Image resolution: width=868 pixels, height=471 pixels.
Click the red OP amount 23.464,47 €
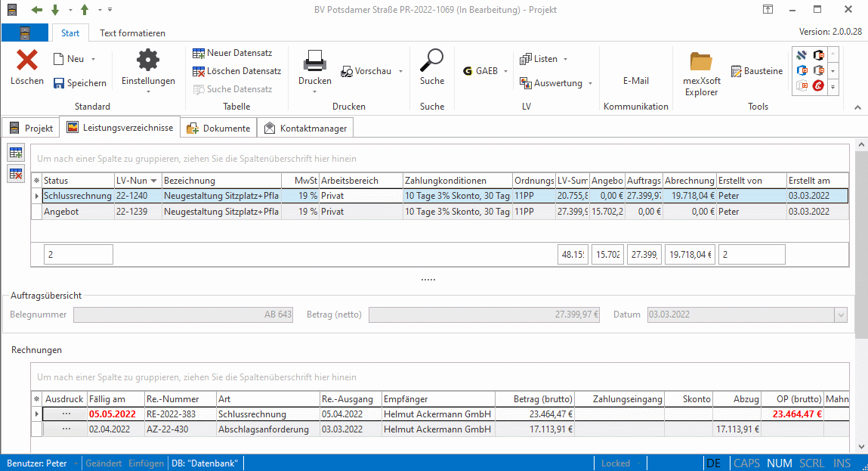[x=797, y=414]
